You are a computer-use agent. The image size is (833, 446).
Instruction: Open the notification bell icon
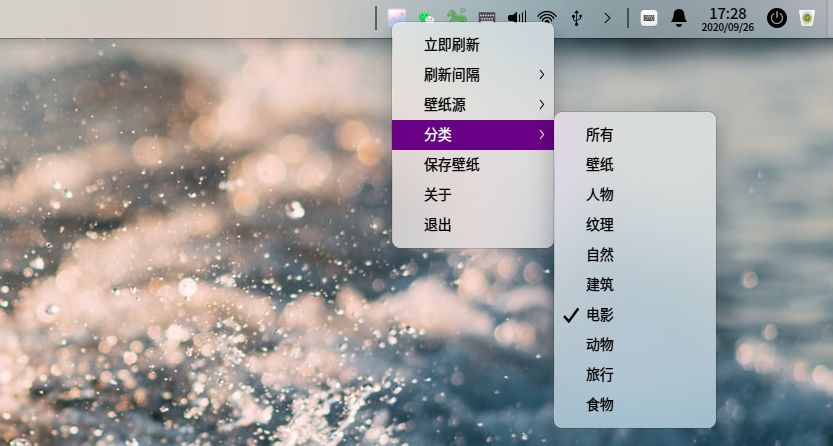679,18
